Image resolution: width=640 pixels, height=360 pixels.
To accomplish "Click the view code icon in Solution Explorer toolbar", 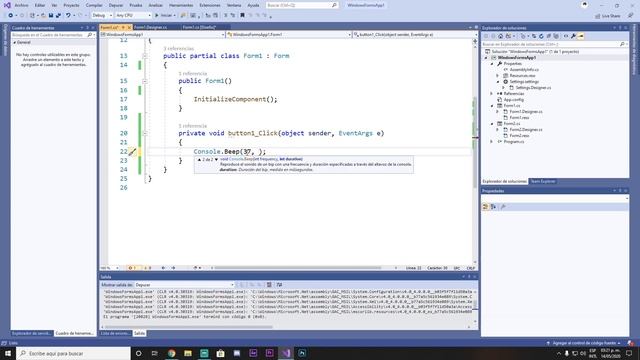I will [x=566, y=36].
